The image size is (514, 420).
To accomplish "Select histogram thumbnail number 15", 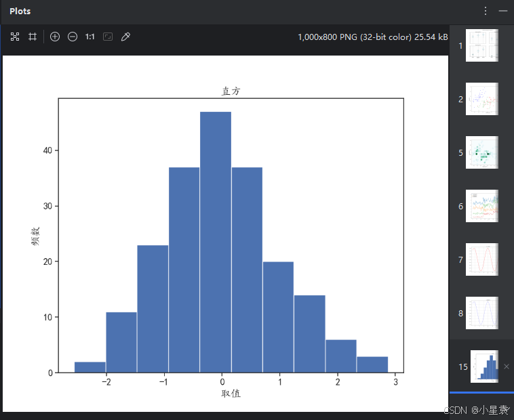I will 484,366.
